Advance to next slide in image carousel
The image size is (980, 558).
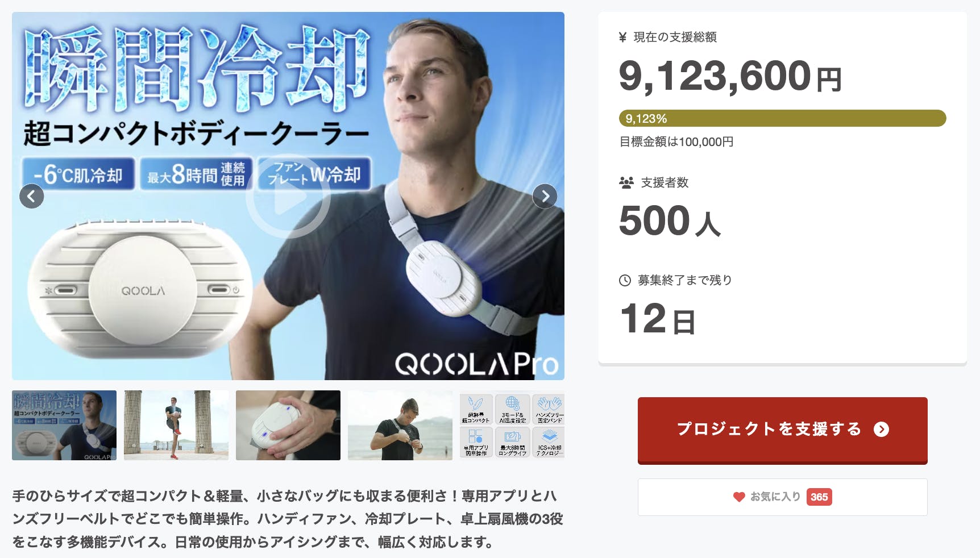tap(545, 196)
